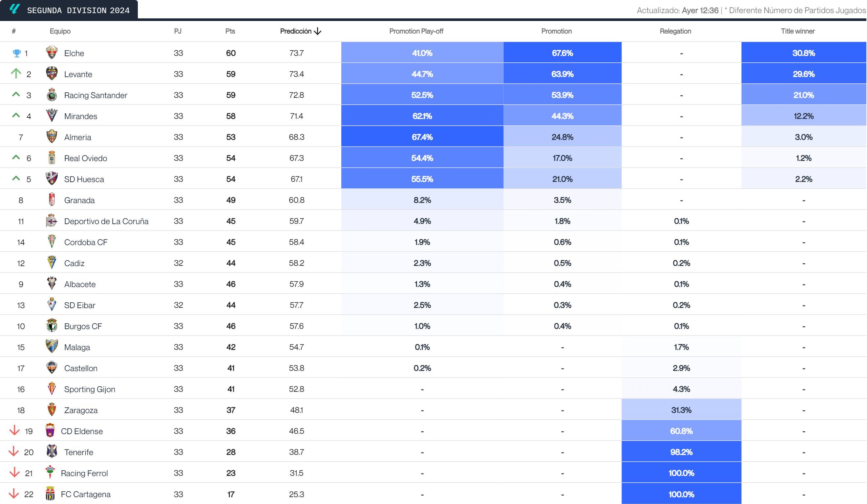Click Tenerife's 98.2% relegation probability bar
This screenshot has height=504, width=867.
(682, 452)
